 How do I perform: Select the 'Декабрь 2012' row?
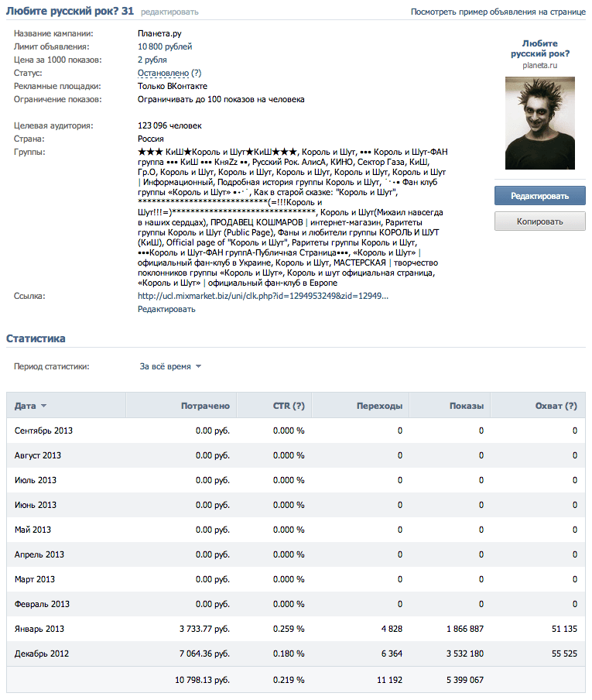point(296,654)
